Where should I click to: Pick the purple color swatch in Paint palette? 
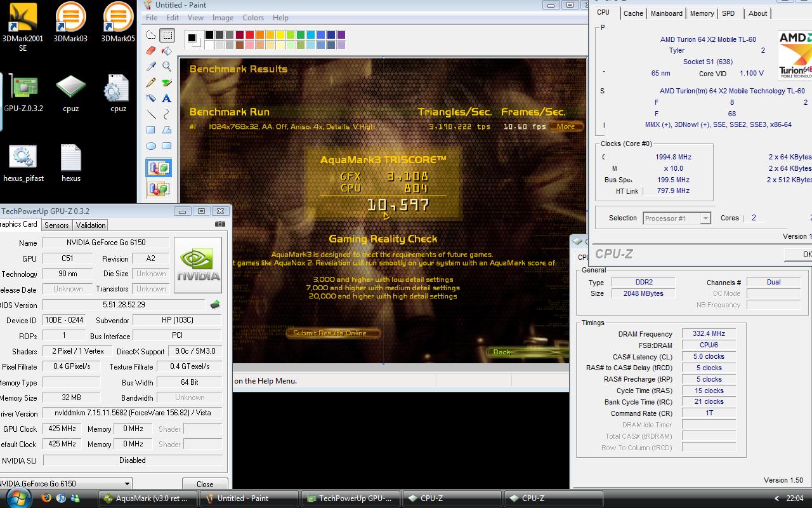click(341, 35)
